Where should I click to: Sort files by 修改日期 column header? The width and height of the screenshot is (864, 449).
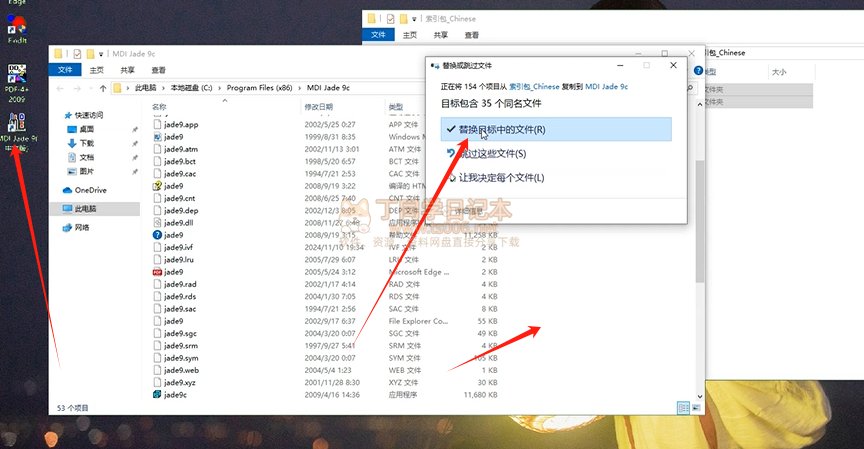318,106
